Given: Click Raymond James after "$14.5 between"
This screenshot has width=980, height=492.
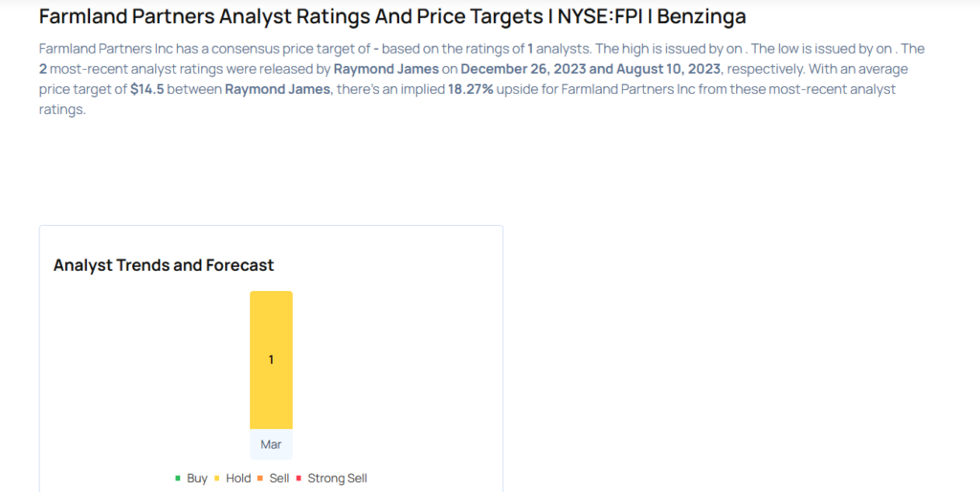Looking at the screenshot, I should tap(280, 90).
